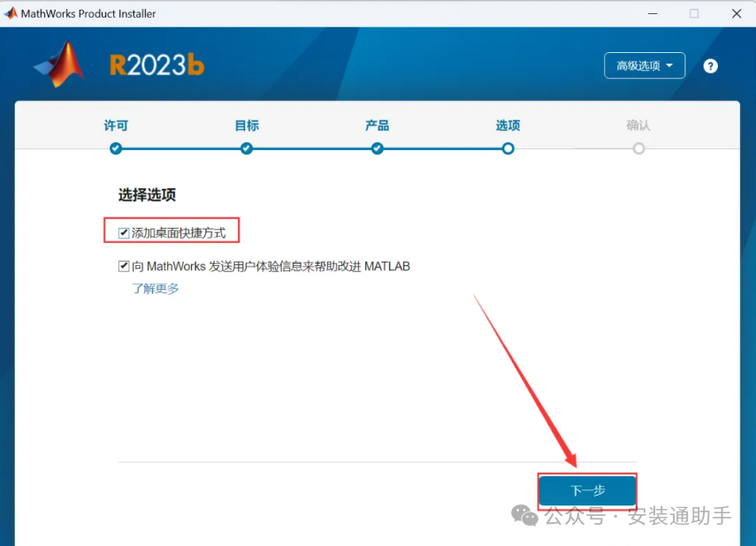This screenshot has height=546, width=756.
Task: Close the MathWorks Product Installer window
Action: coord(737,13)
